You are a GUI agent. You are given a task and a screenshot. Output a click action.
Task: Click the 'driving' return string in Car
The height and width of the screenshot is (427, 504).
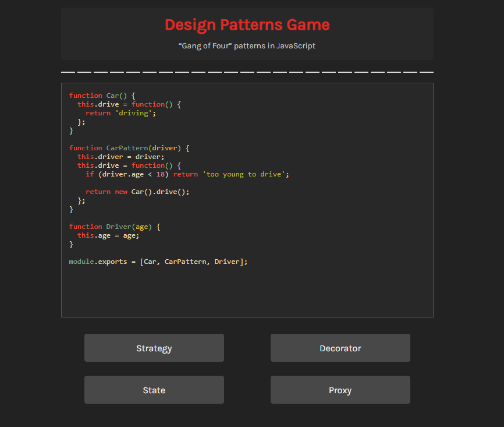[133, 112]
